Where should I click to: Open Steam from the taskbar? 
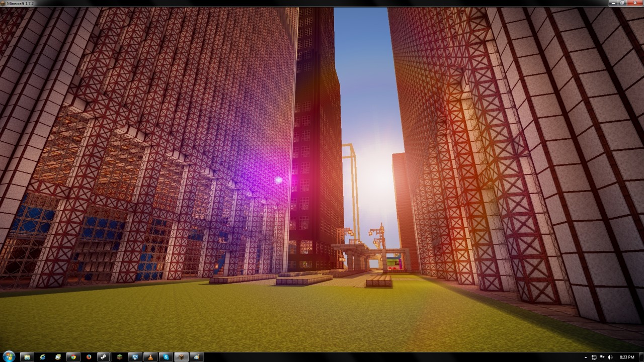[103, 357]
